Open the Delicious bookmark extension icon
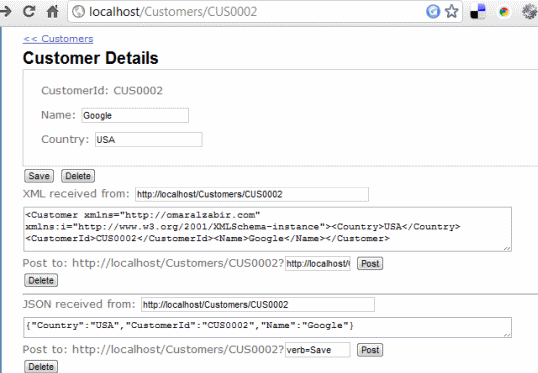Screen dimensions: 538x373 [478, 12]
